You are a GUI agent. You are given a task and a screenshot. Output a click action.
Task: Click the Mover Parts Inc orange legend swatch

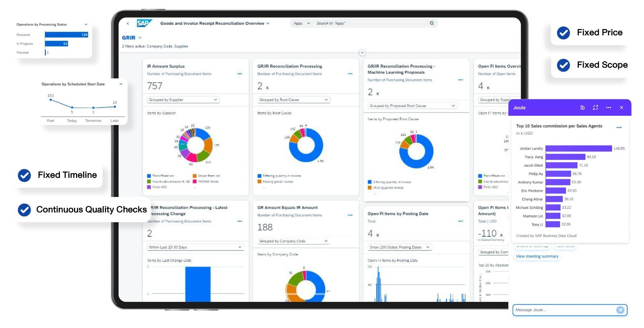[x=195, y=176]
